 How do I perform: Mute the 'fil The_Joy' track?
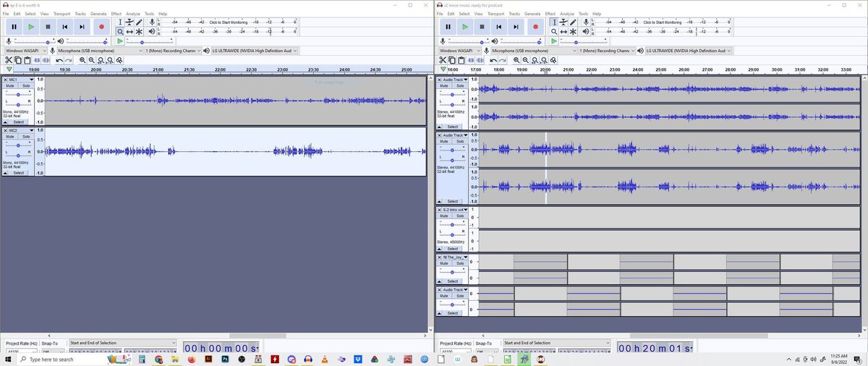(446, 263)
